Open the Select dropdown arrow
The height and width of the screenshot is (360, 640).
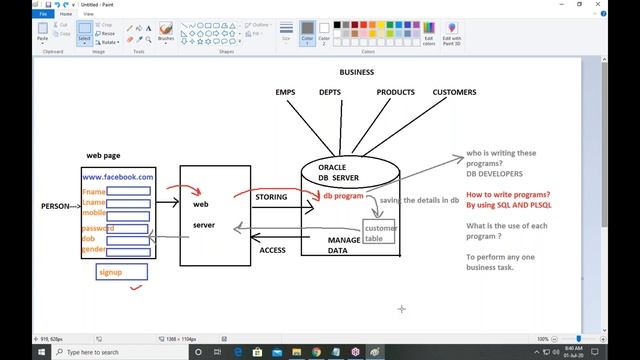(x=84, y=43)
